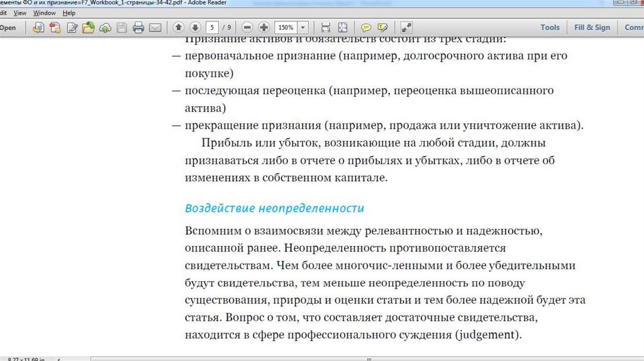Screen dimensions: 644x361
Task: Open the Tools pane
Action: pyautogui.click(x=550, y=27)
